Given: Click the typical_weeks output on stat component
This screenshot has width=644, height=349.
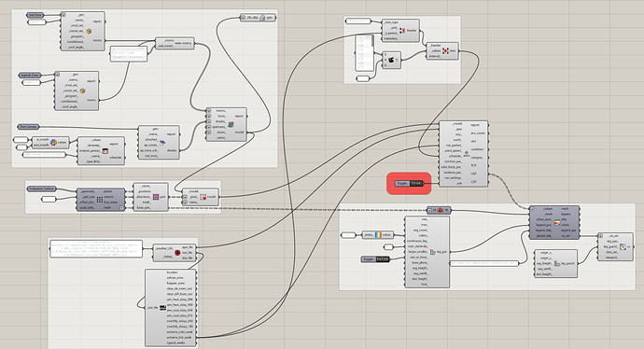Looking at the screenshot, I should [176, 342].
